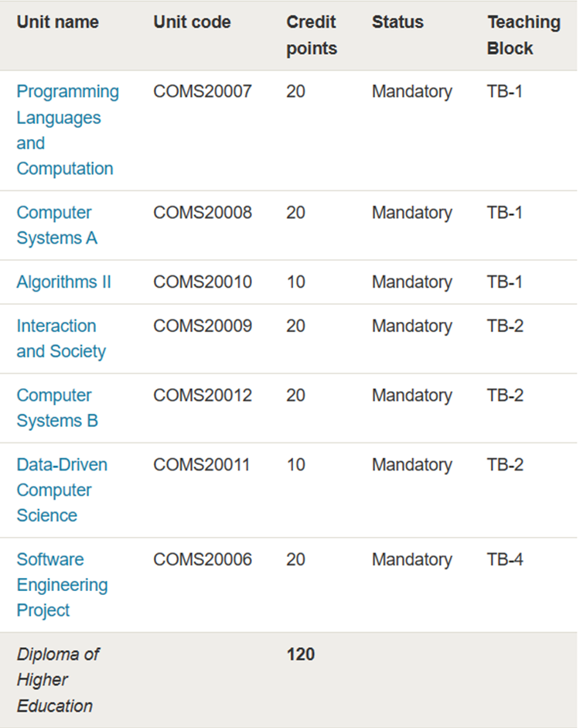
Task: Click the Unit code column header
Action: [x=192, y=22]
